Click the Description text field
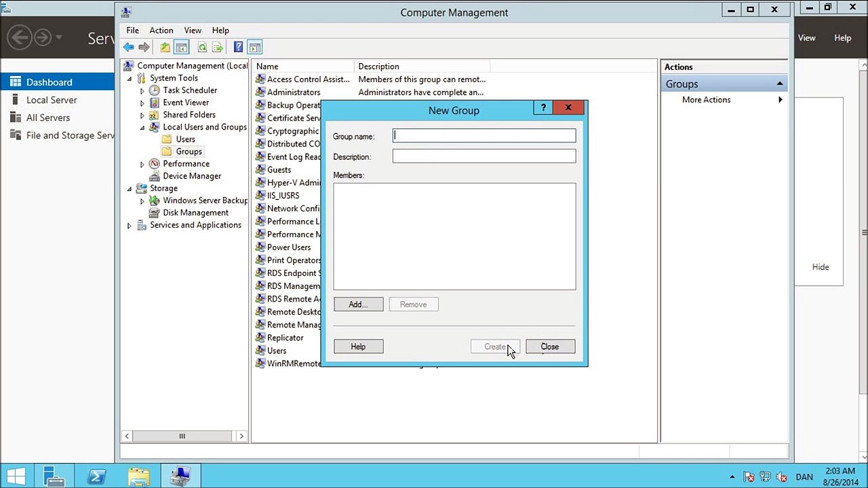 484,157
